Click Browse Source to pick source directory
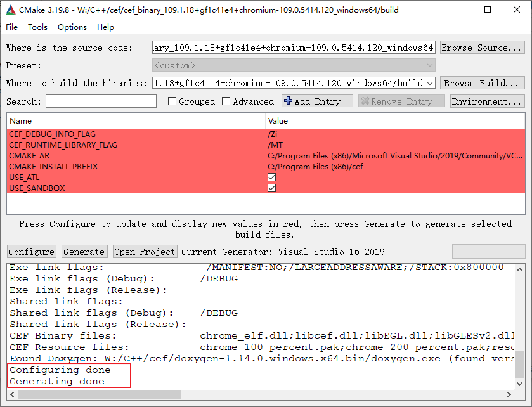This screenshot has width=532, height=407. pyautogui.click(x=483, y=47)
